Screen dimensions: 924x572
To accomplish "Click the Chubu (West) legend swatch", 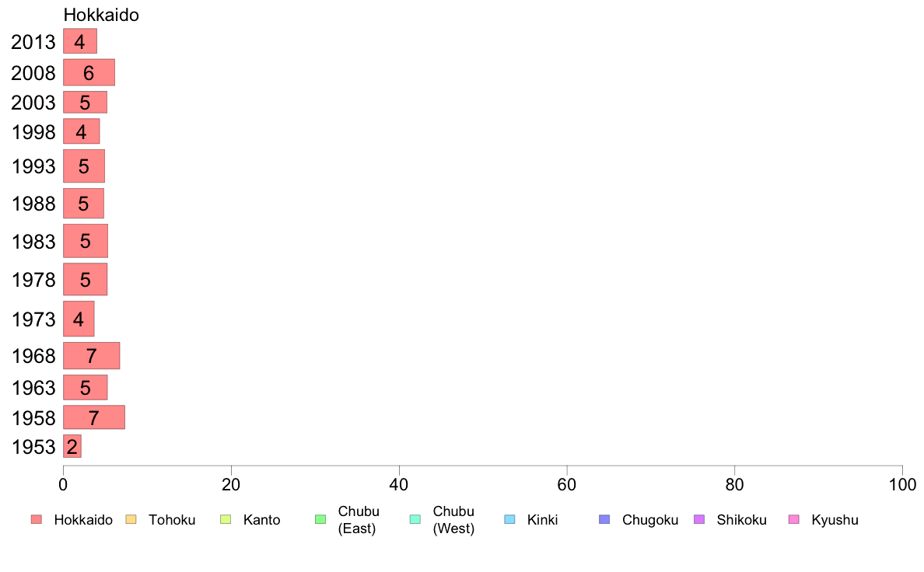I will [x=415, y=520].
